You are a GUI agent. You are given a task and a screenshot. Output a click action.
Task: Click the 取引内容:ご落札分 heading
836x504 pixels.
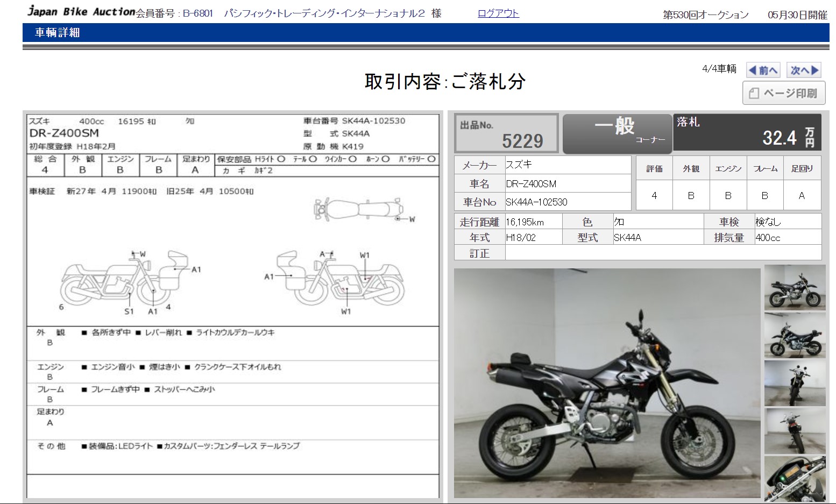pos(445,81)
